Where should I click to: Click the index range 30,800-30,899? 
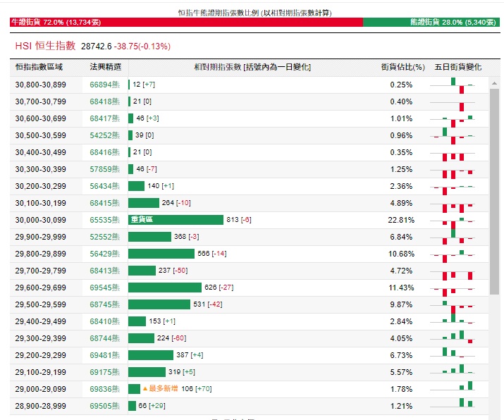coord(40,85)
